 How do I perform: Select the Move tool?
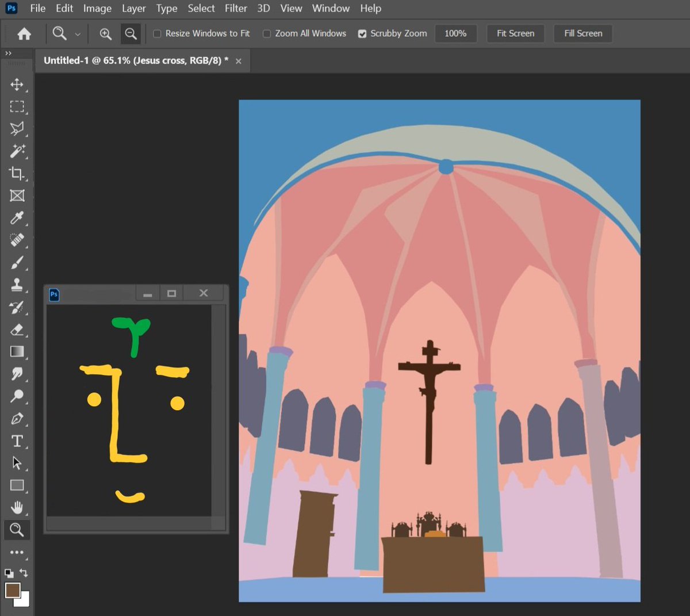(x=17, y=84)
